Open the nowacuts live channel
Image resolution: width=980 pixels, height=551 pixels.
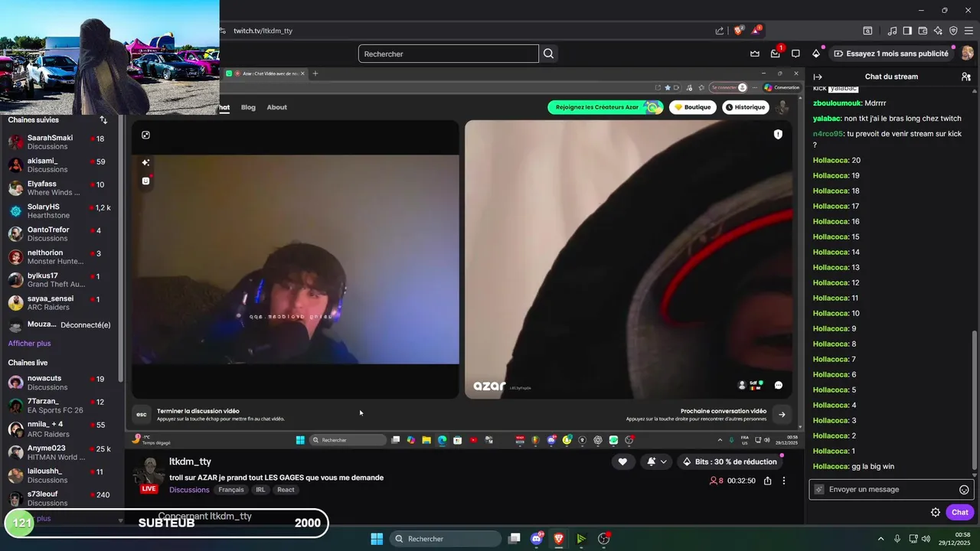(61, 383)
